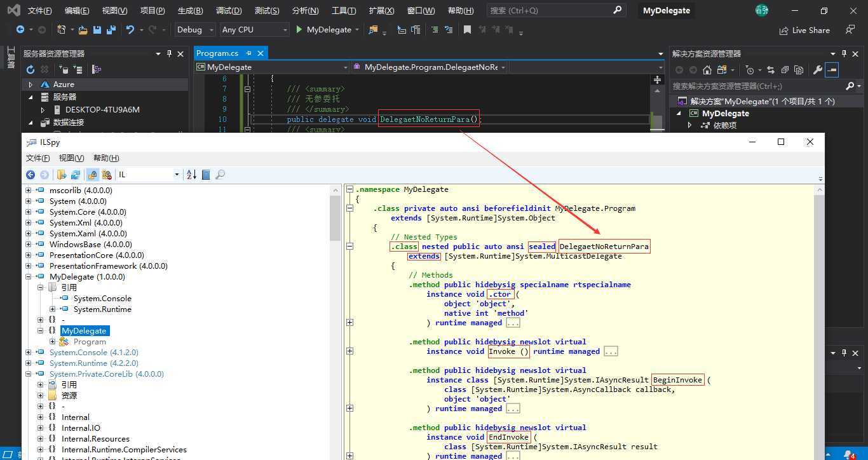Click the bookmark icon in Visual Studio's toolbar
This screenshot has width=868, height=460.
pyautogui.click(x=467, y=30)
